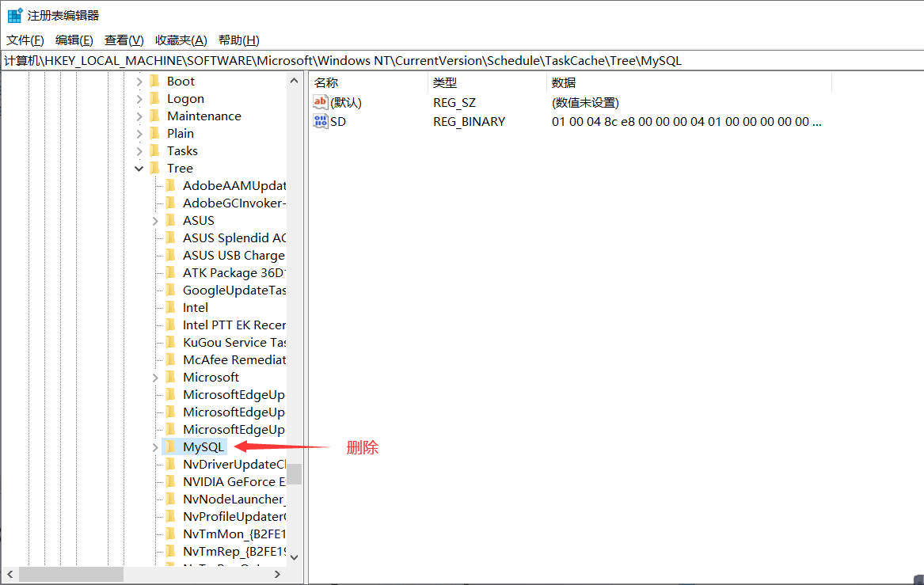
Task: Click the REG_SZ type cell
Action: pyautogui.click(x=454, y=102)
